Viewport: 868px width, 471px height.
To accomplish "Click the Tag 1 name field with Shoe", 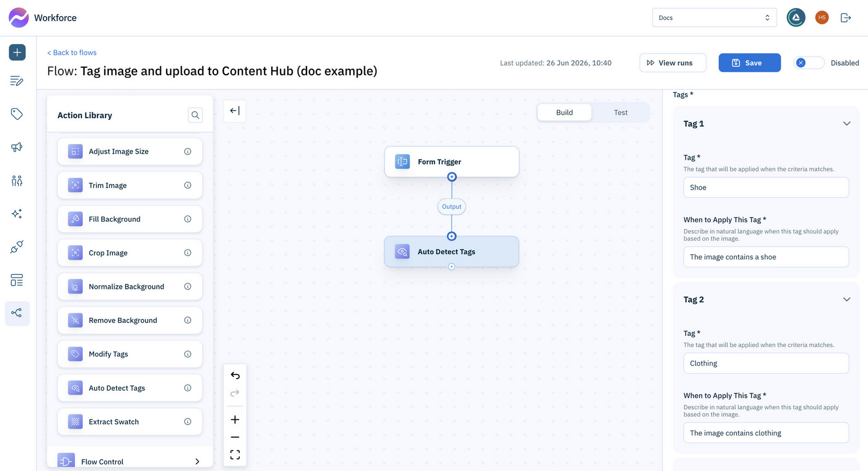I will 766,187.
